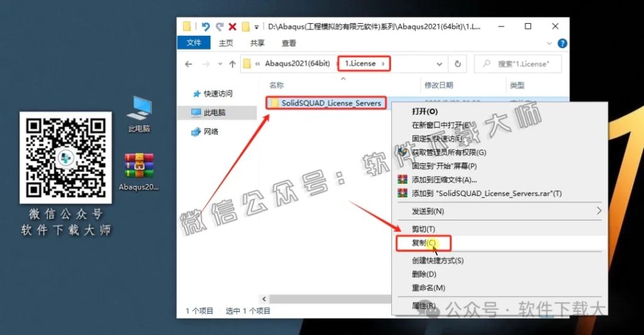Click the red delete X icon
Screen dimensions: 644x335
tap(233, 26)
